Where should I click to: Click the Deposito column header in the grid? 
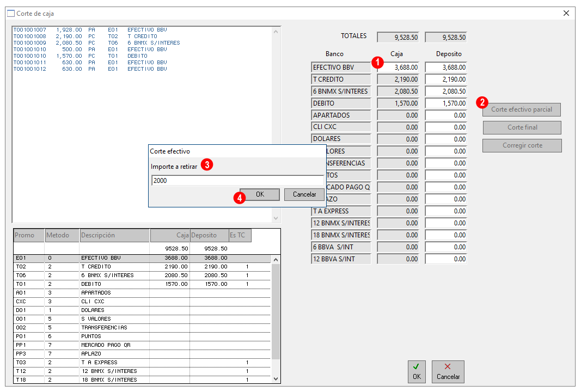tap(209, 235)
